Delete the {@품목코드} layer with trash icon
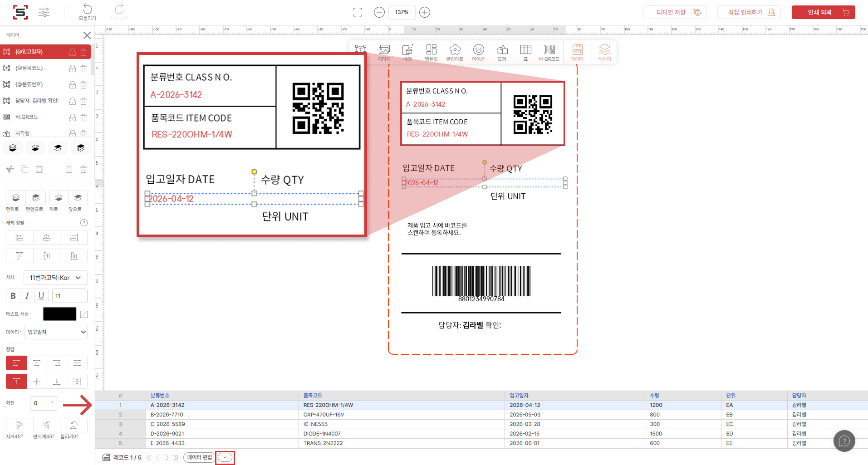 [x=83, y=69]
